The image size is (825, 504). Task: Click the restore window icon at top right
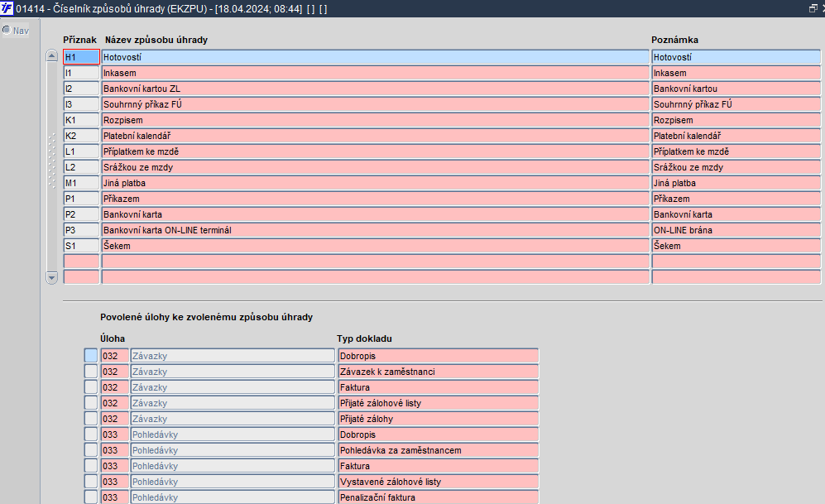click(x=813, y=8)
